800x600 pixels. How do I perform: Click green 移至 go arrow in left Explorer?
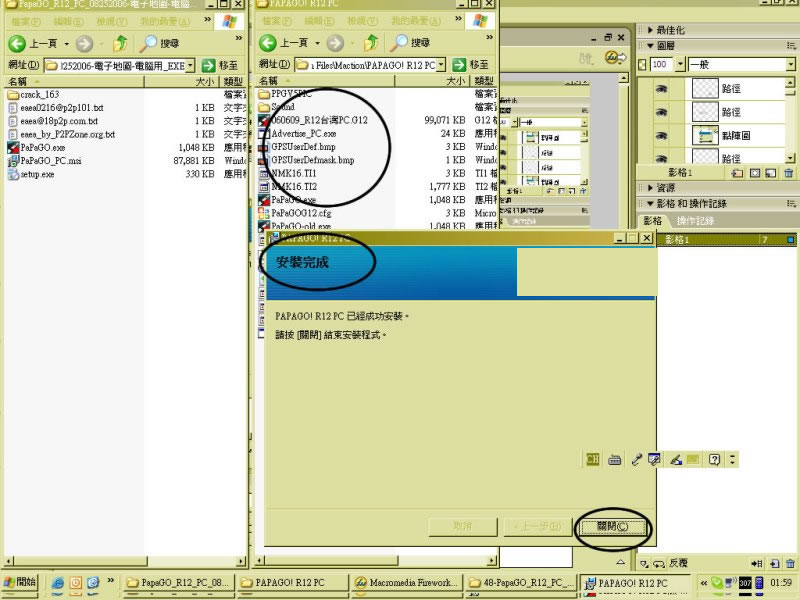tap(208, 65)
